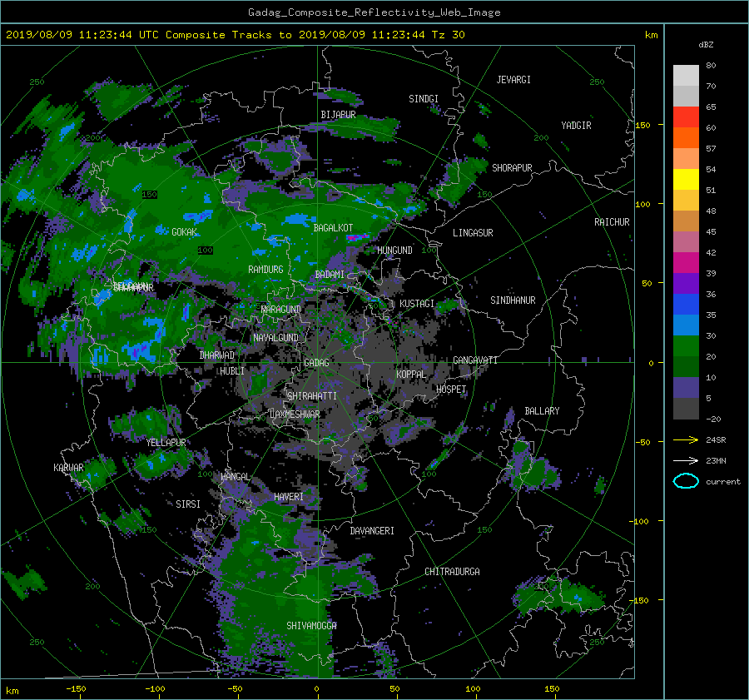Click the HANGAL city label

[x=235, y=477]
